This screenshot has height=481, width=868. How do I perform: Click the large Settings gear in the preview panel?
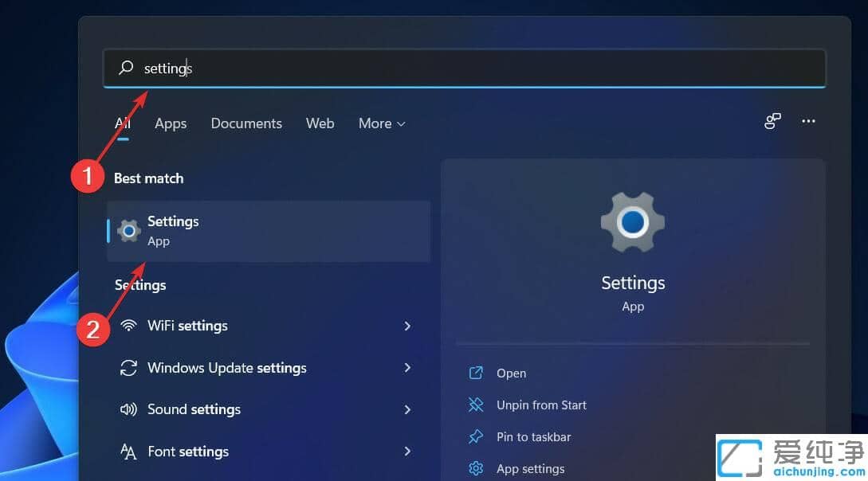click(632, 221)
